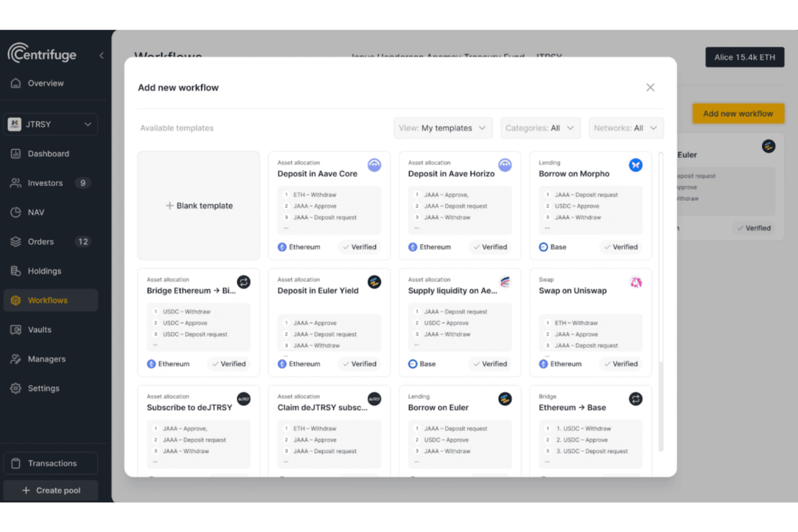Click the Verified badge on background Euler card
Screen dimensions: 798x532
click(754, 228)
